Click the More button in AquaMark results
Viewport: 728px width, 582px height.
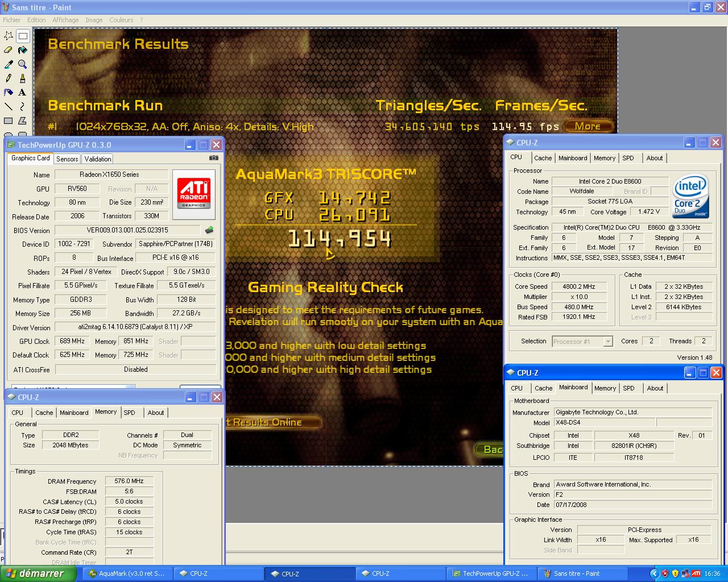click(588, 126)
